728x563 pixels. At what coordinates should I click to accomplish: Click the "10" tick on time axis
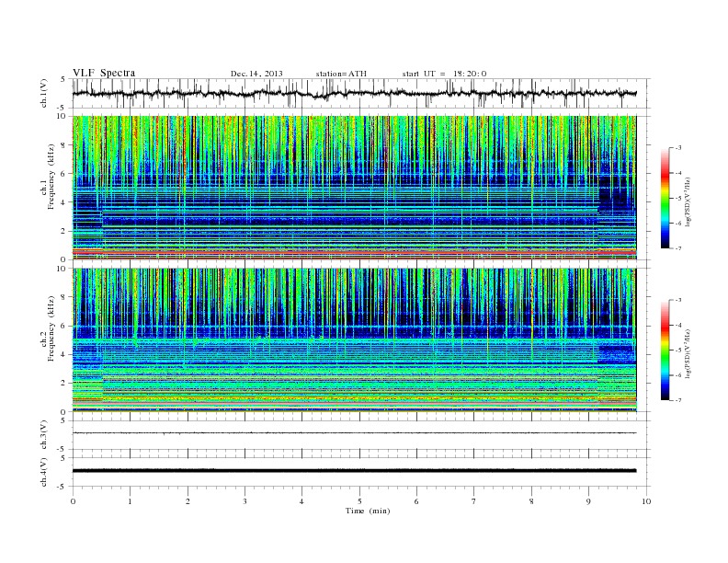click(646, 501)
